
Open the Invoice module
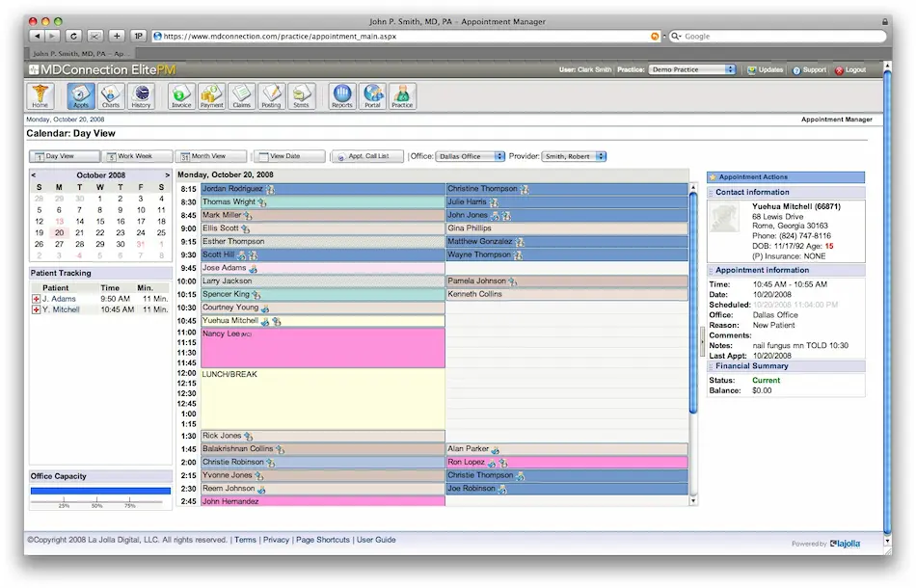[180, 95]
